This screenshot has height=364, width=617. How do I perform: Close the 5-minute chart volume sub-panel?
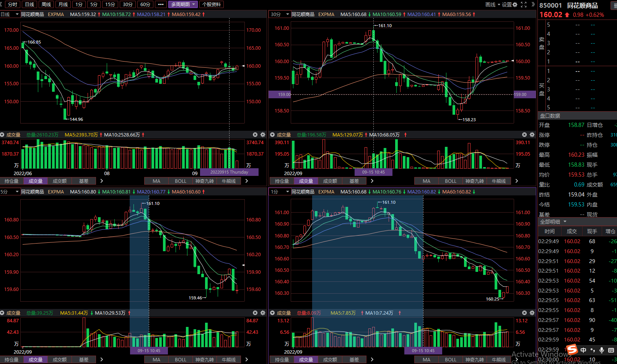point(255,313)
